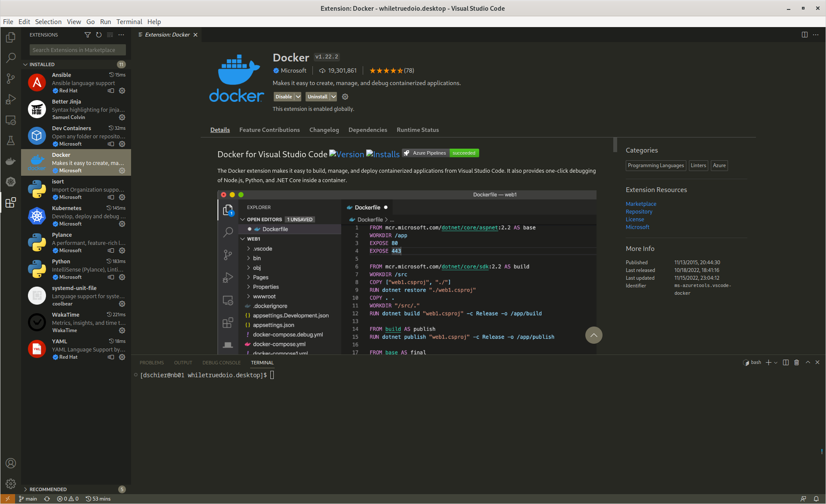Toggle remote sync icon for Dev Containers

click(111, 144)
